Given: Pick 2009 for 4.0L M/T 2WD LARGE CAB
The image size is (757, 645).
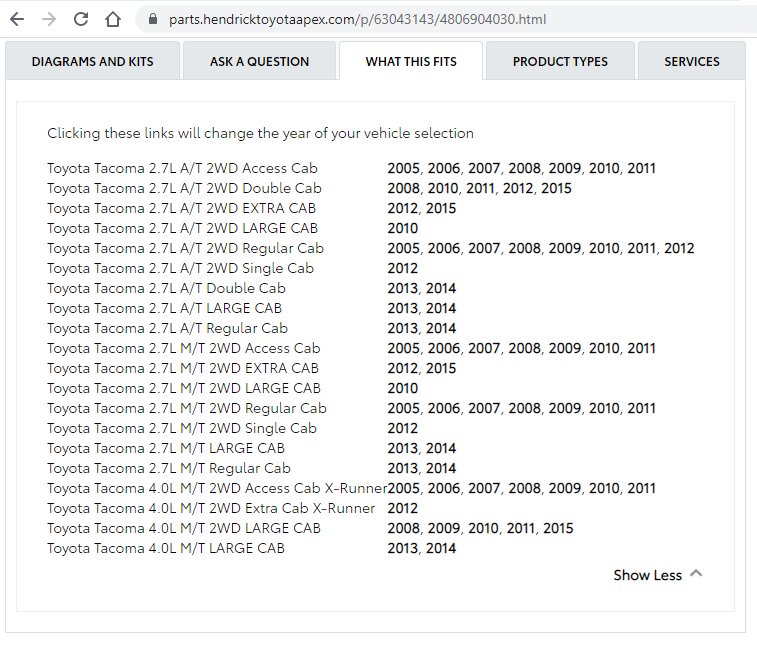Looking at the screenshot, I should click(x=444, y=529).
